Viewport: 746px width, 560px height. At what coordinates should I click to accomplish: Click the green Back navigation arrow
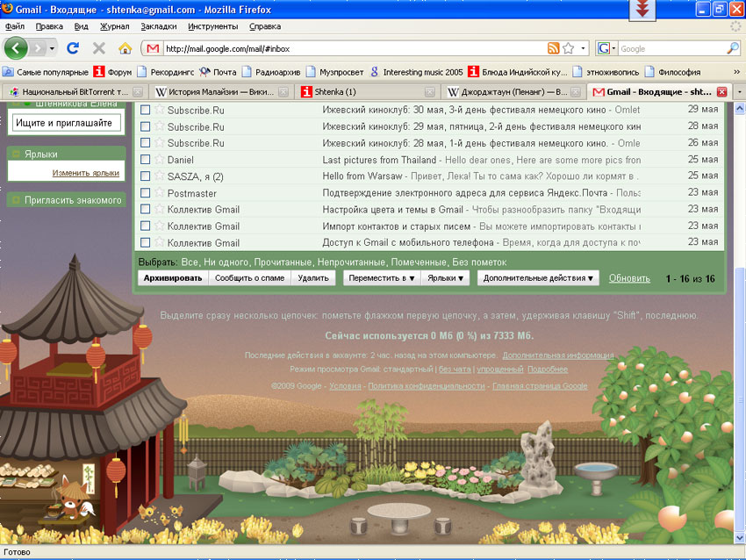[18, 48]
